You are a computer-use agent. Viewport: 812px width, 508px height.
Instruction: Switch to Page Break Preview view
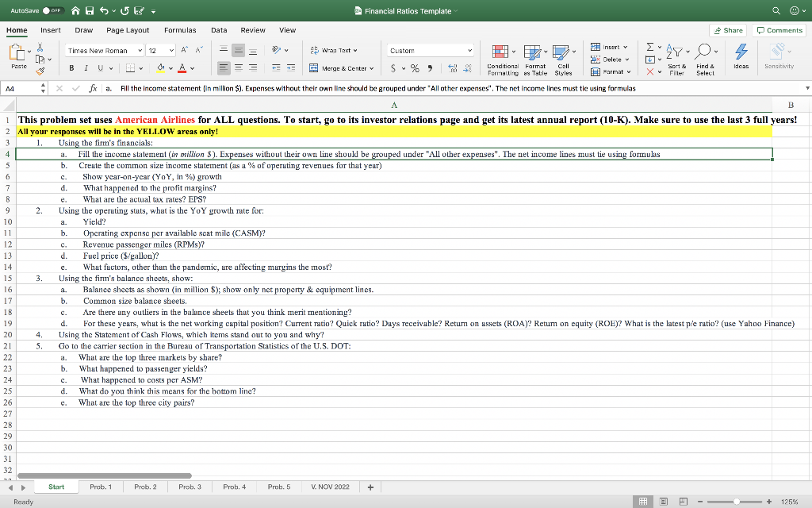684,502
